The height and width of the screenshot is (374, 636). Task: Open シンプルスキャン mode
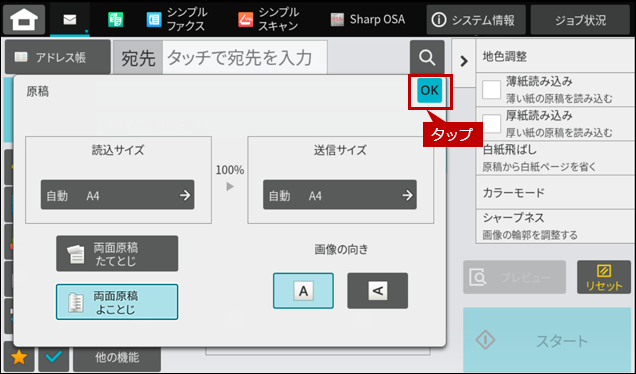point(269,19)
